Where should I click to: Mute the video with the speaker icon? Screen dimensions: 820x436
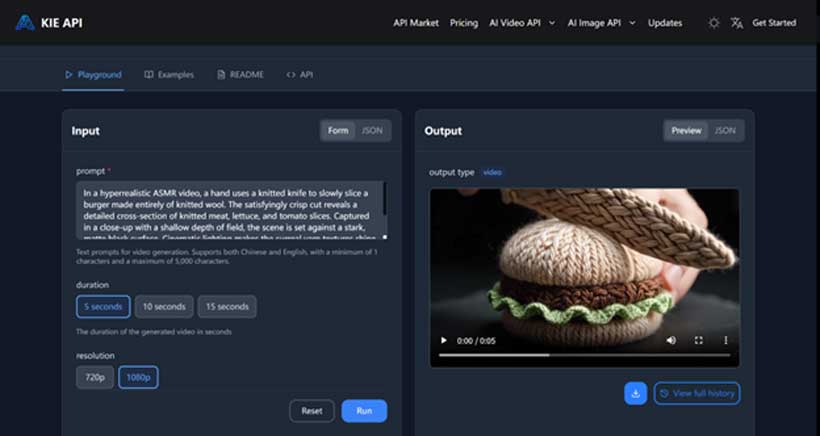(x=671, y=341)
